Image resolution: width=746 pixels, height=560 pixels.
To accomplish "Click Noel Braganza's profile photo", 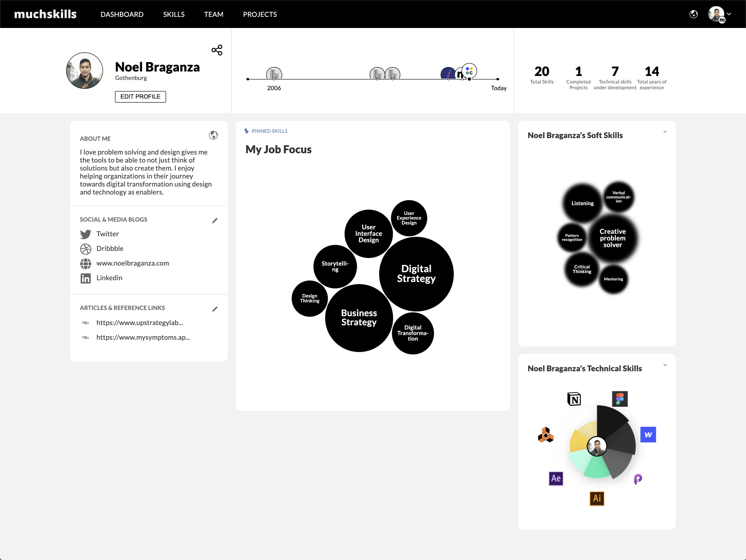I will [x=84, y=71].
